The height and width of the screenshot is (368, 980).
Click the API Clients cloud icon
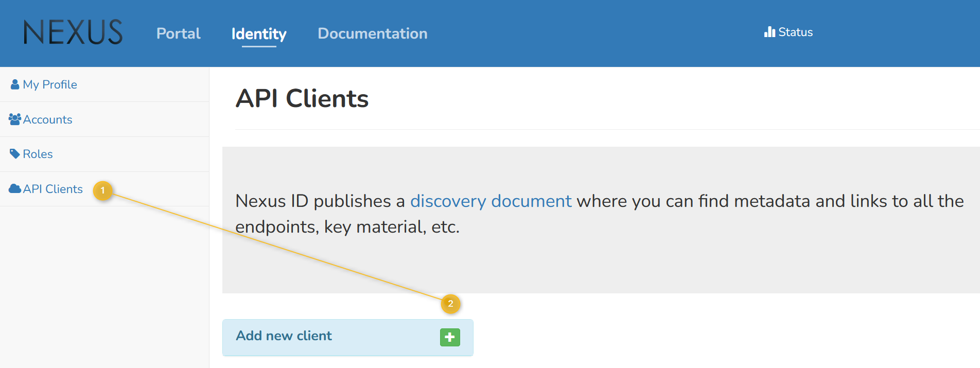click(x=15, y=189)
